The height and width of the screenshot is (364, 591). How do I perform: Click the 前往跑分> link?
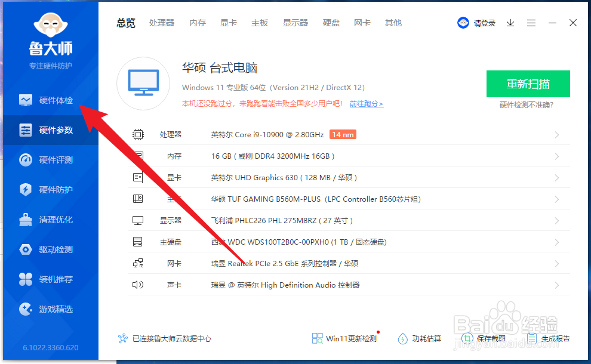(x=367, y=104)
